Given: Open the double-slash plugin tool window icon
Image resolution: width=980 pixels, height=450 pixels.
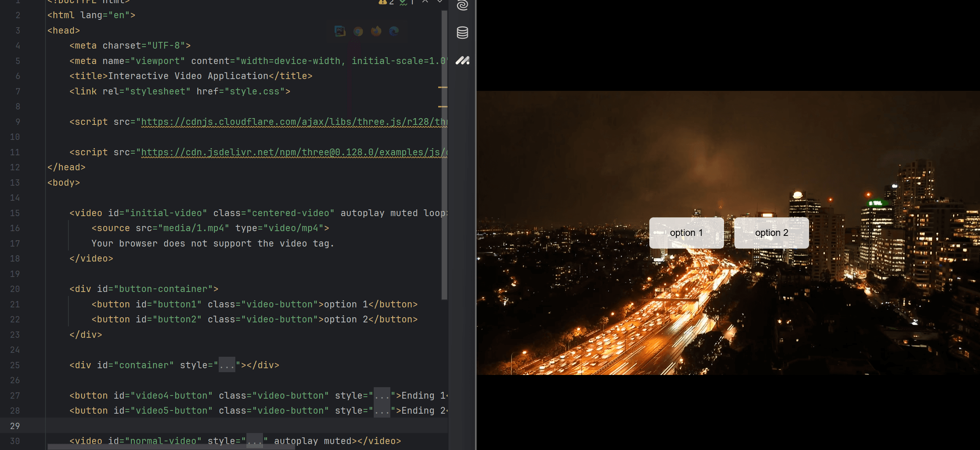Looking at the screenshot, I should (462, 60).
